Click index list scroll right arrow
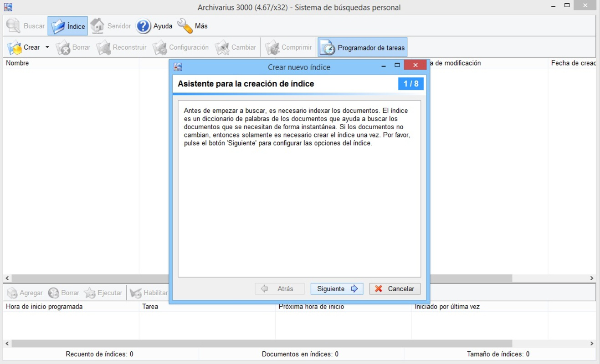 click(x=592, y=278)
